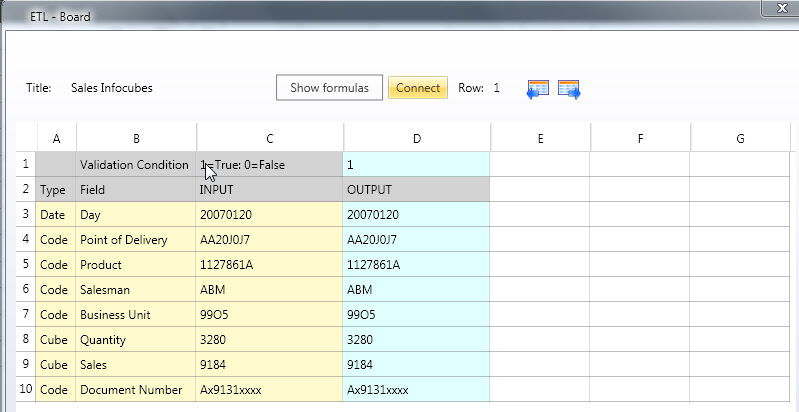The width and height of the screenshot is (799, 412).
Task: Click the yellow Connect button
Action: (418, 88)
